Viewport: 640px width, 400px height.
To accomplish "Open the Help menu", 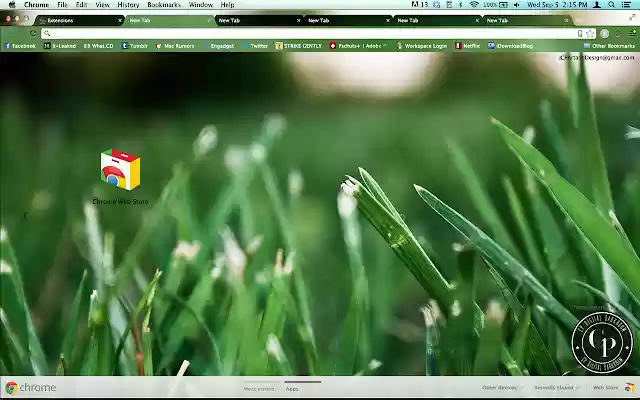I will click(x=227, y=4).
